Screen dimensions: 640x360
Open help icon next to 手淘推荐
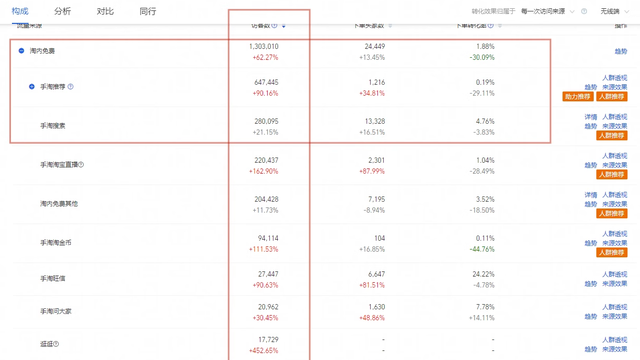(x=71, y=87)
